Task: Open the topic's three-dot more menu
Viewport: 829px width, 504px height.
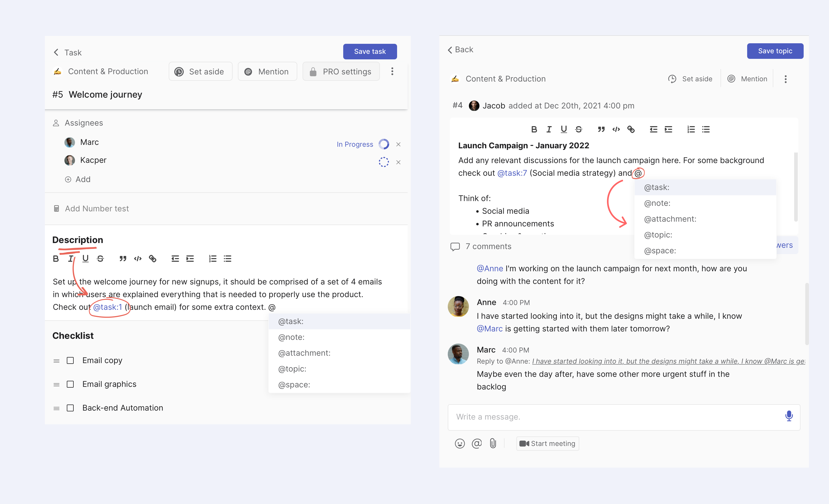Action: point(786,79)
